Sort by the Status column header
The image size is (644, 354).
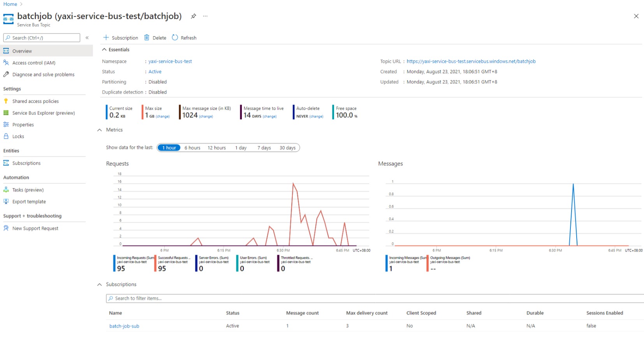point(232,313)
